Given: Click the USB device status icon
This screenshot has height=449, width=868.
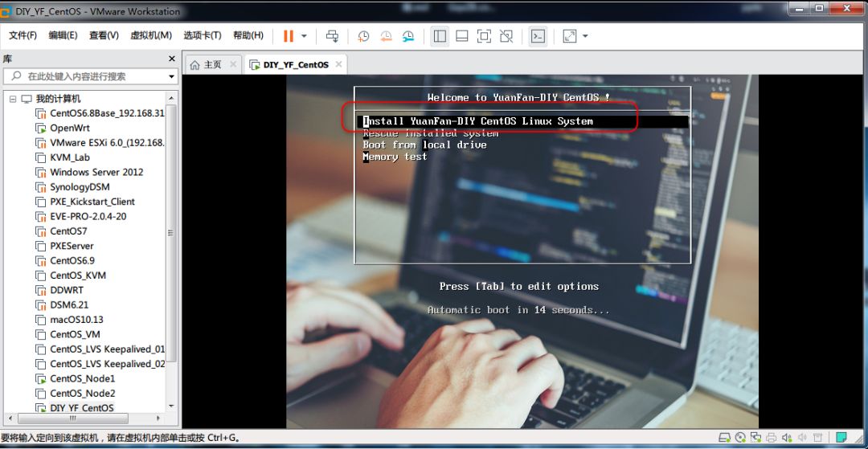Looking at the screenshot, I should 818,438.
